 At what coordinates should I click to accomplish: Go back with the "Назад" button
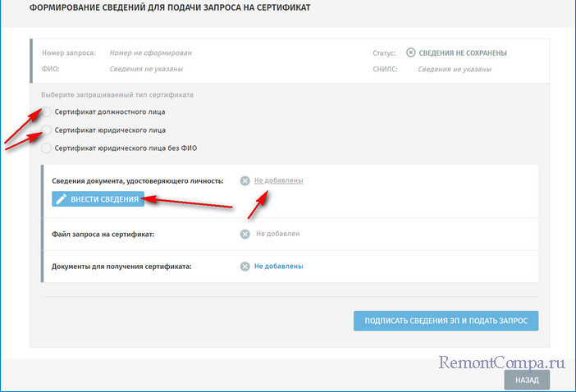(x=527, y=381)
